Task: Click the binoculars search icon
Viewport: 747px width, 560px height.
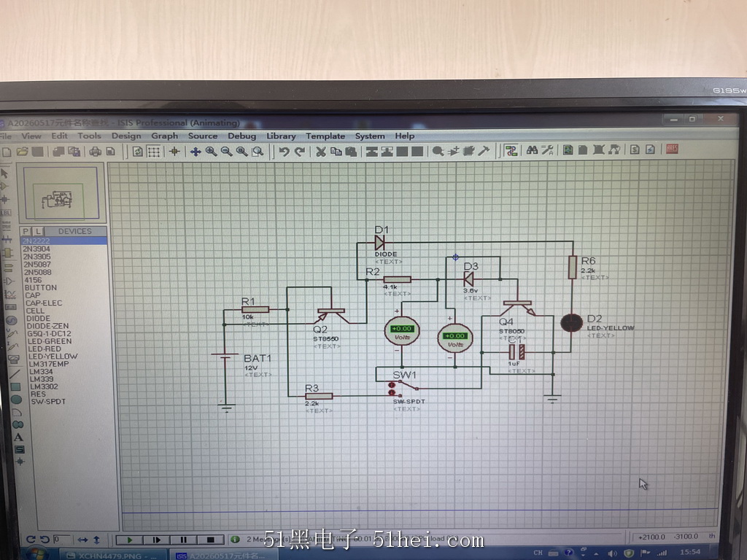Action: tap(532, 150)
